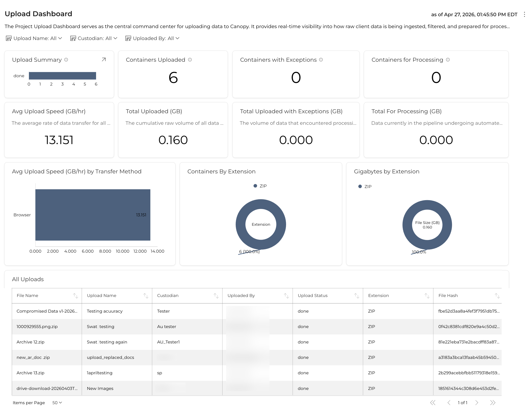Click the done bar in Upload Summary chart
Viewport: 528px width, 420px height.
coord(62,76)
